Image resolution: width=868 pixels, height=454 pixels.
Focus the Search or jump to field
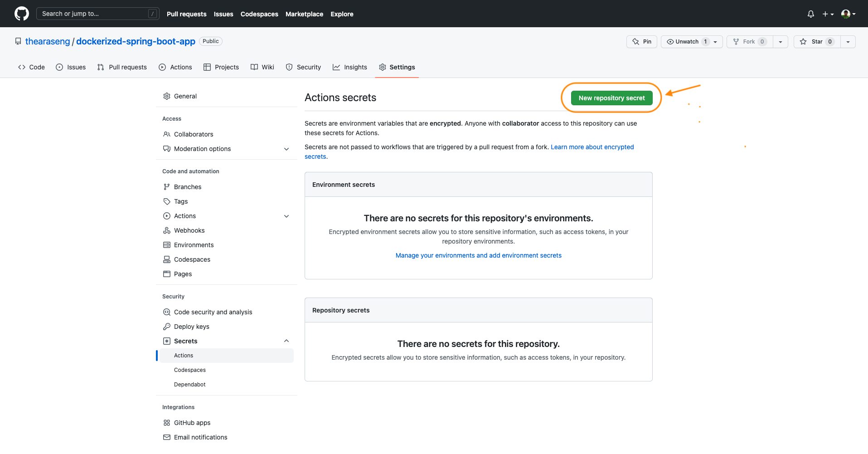(x=98, y=14)
